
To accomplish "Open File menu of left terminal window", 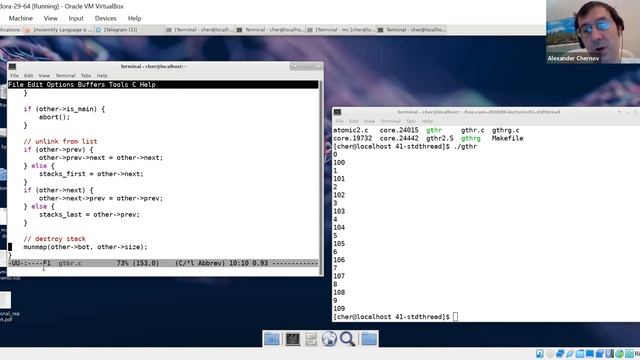I will (x=15, y=76).
